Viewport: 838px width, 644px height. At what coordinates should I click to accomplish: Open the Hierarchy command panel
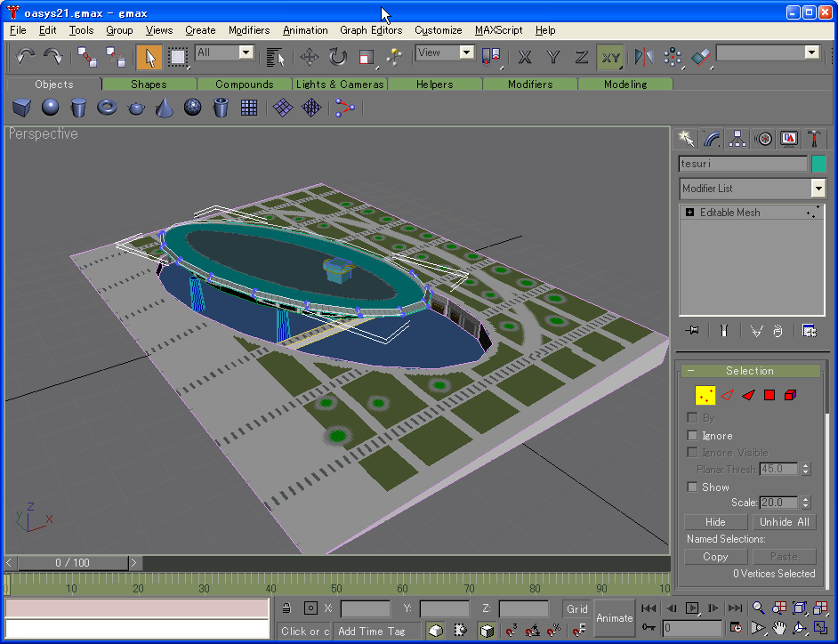coord(737,138)
